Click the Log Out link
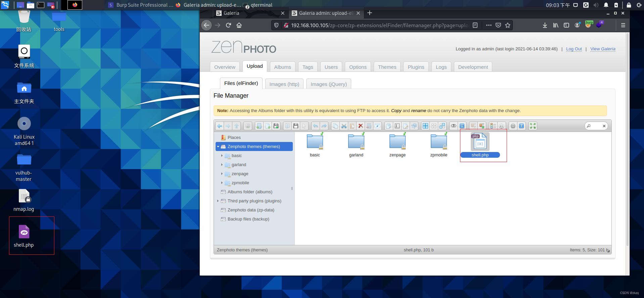The height and width of the screenshot is (298, 644). pyautogui.click(x=574, y=49)
